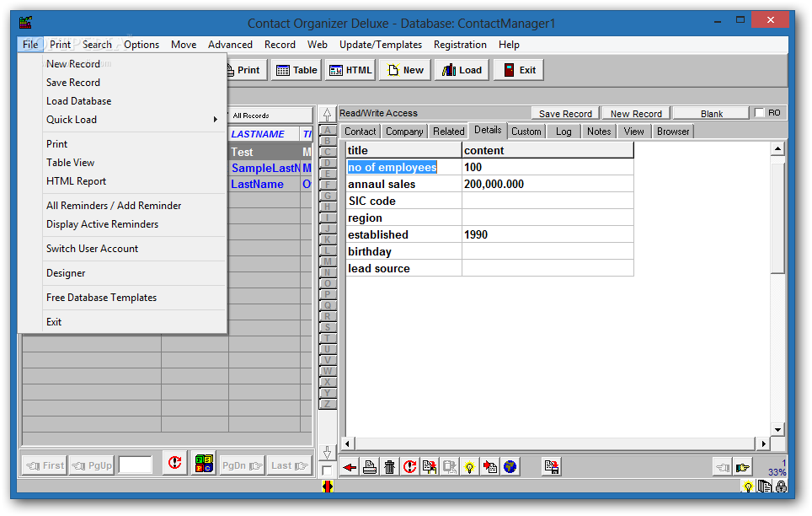The image size is (812, 516).
Task: Click letter M in the alphabet index
Action: pos(328,262)
